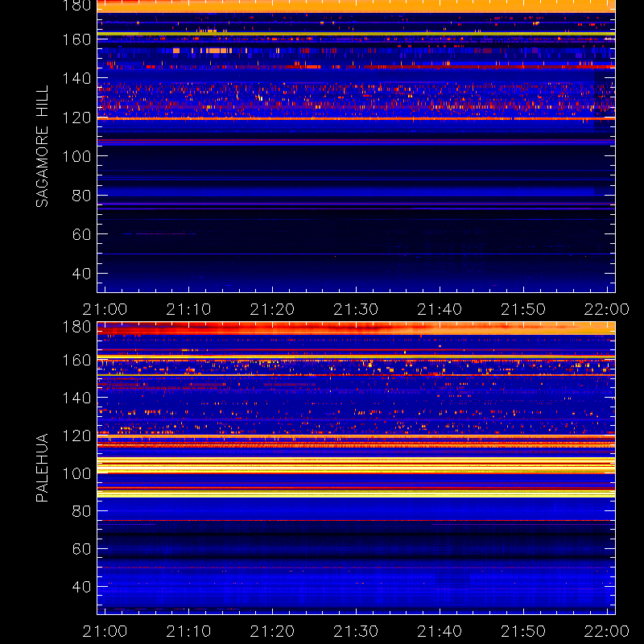
Task: Click the 60 tick label on Palehua axis
Action: point(81,549)
